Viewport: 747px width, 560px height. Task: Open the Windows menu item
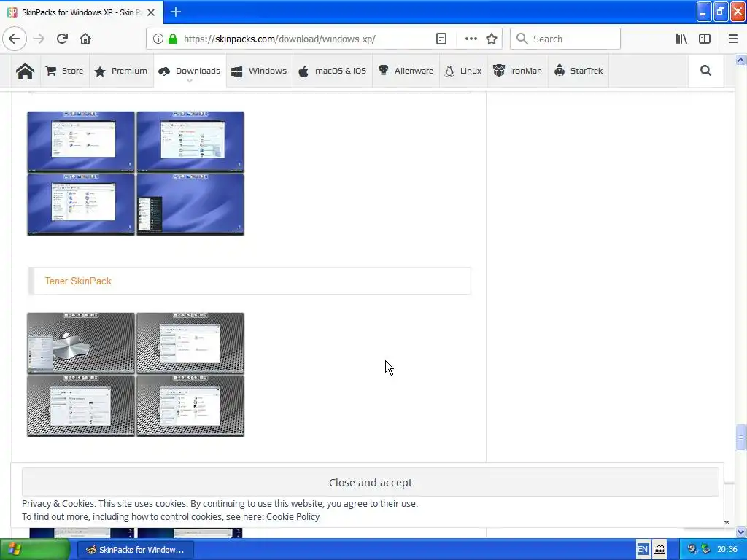point(259,71)
